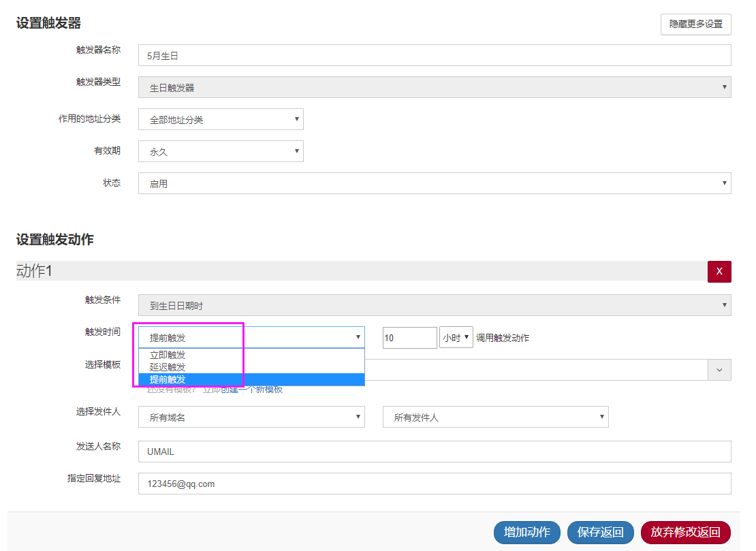Open the 所有域名 sender domain dropdown
The width and height of the screenshot is (756, 551).
click(251, 417)
